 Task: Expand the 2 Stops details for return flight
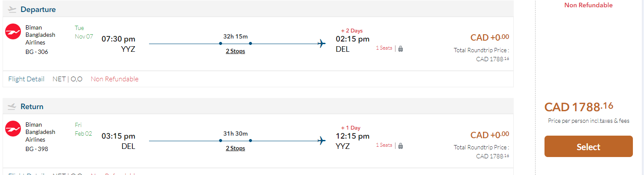click(x=235, y=148)
